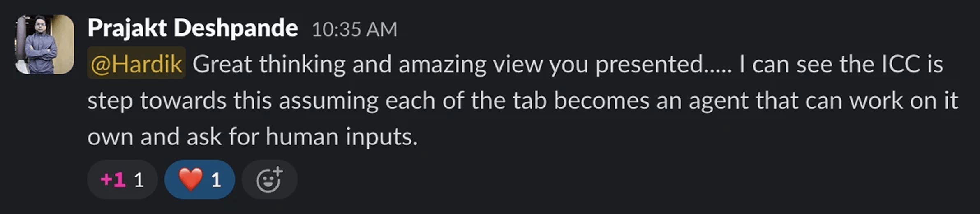The image size is (980, 214).
Task: Click the count on the heart reaction
Action: 216,180
